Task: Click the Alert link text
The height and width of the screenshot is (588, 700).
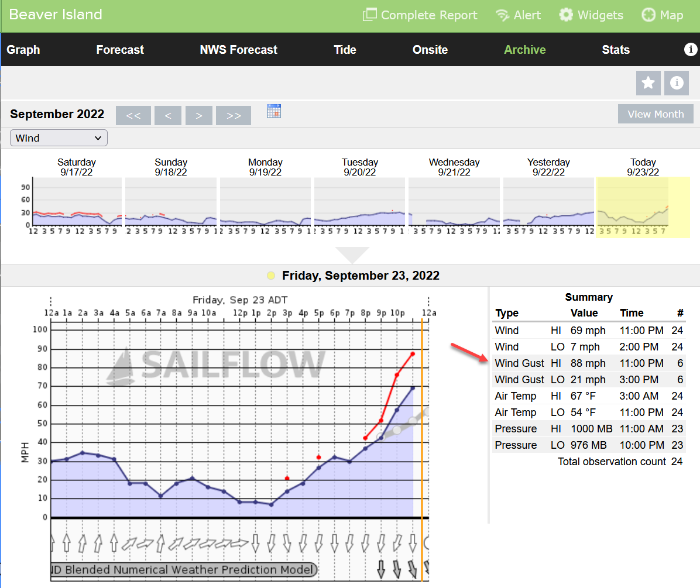Action: point(527,15)
